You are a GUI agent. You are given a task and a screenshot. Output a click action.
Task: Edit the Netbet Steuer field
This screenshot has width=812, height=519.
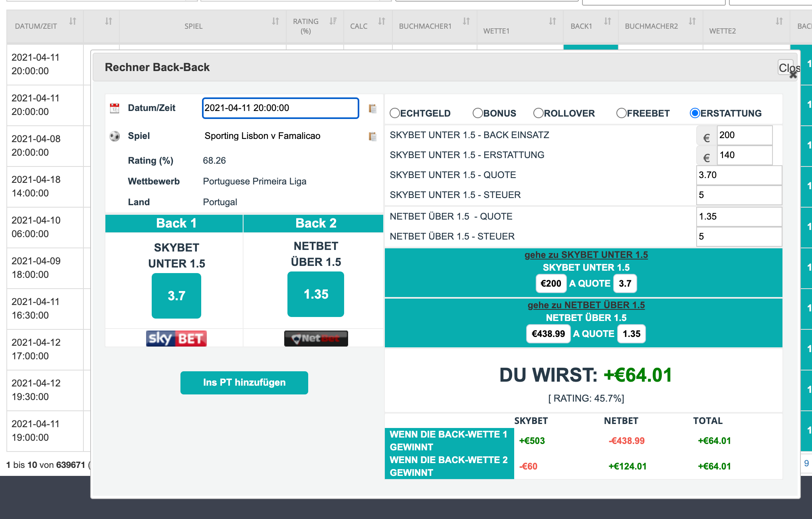[739, 237]
